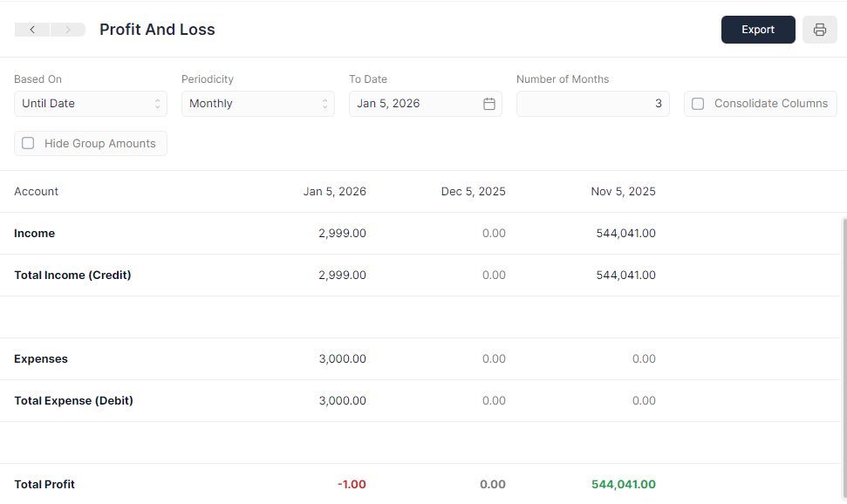Click the Total Profit value of -1.00
847x504 pixels.
[352, 484]
